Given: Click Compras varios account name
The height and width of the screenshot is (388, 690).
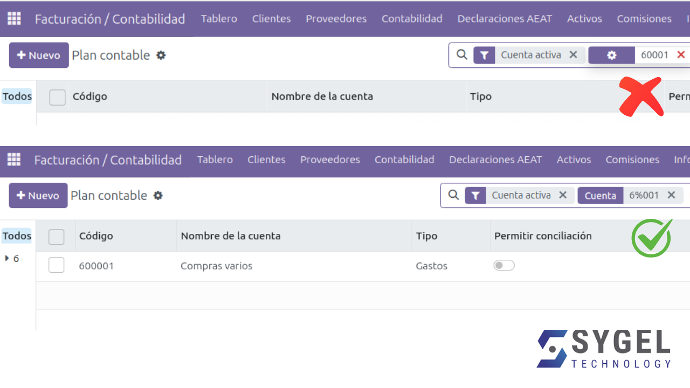Looking at the screenshot, I should point(217,266).
